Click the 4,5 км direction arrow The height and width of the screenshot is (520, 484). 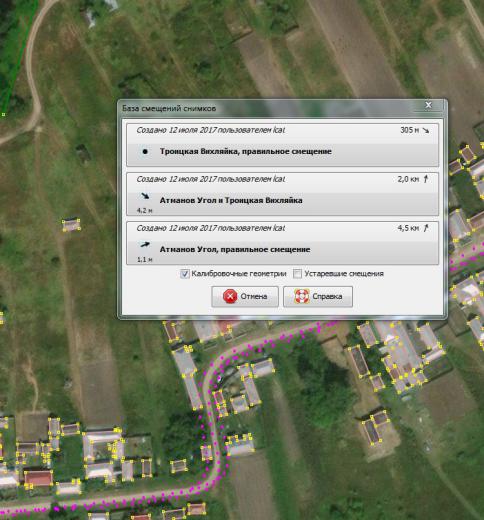pyautogui.click(x=426, y=228)
